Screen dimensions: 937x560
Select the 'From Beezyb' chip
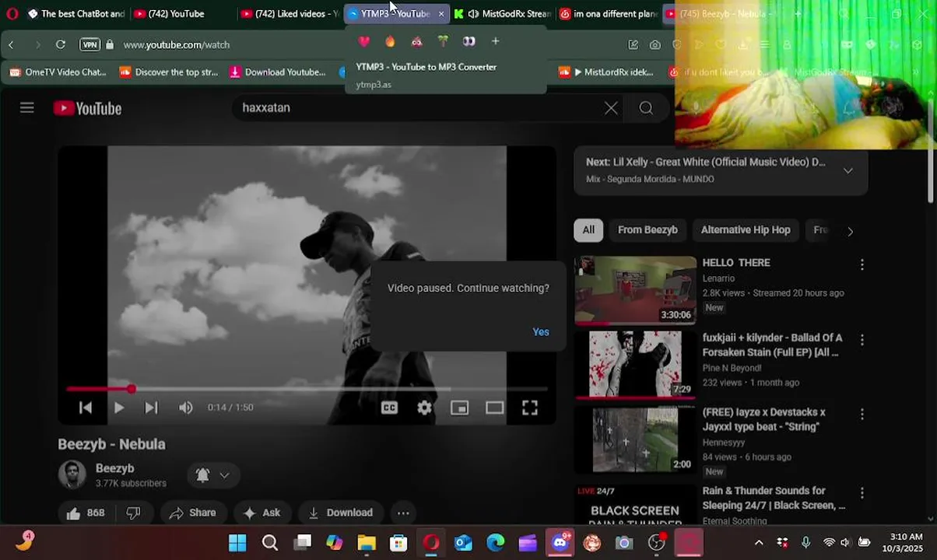tap(647, 230)
